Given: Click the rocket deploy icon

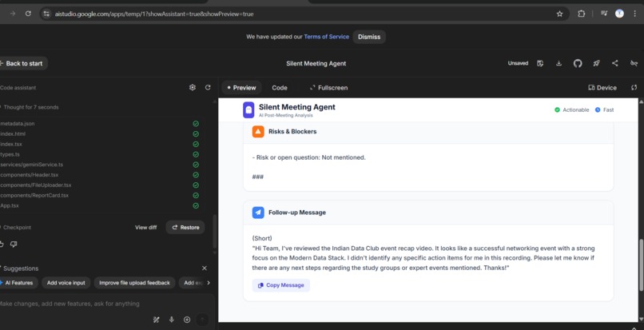Looking at the screenshot, I should [596, 63].
